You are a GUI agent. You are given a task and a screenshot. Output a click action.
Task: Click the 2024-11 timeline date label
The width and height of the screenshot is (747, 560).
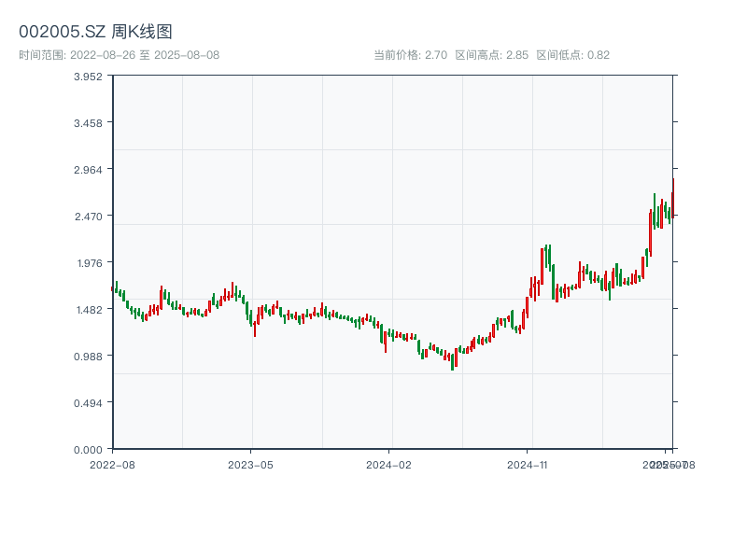[x=529, y=464]
